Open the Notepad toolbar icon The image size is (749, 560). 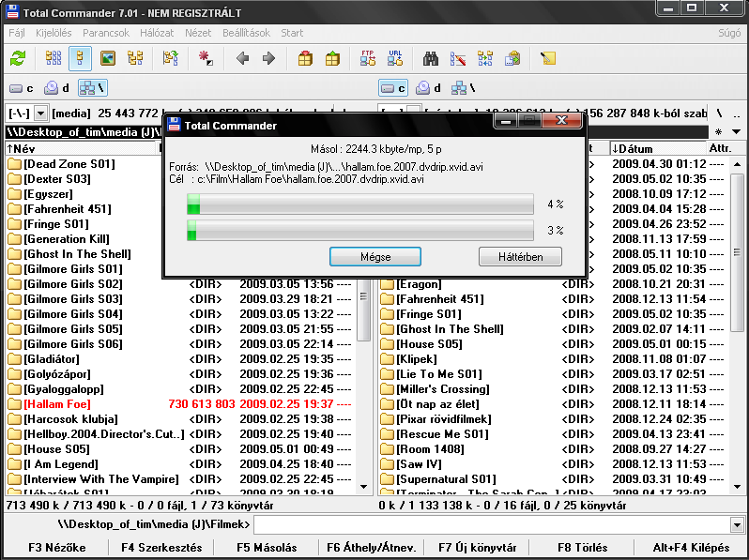tap(548, 59)
